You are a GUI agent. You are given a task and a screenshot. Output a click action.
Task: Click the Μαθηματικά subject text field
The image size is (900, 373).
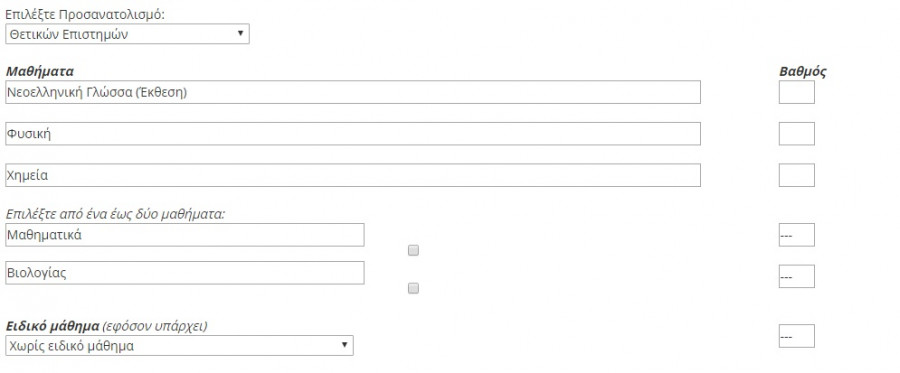coord(185,235)
